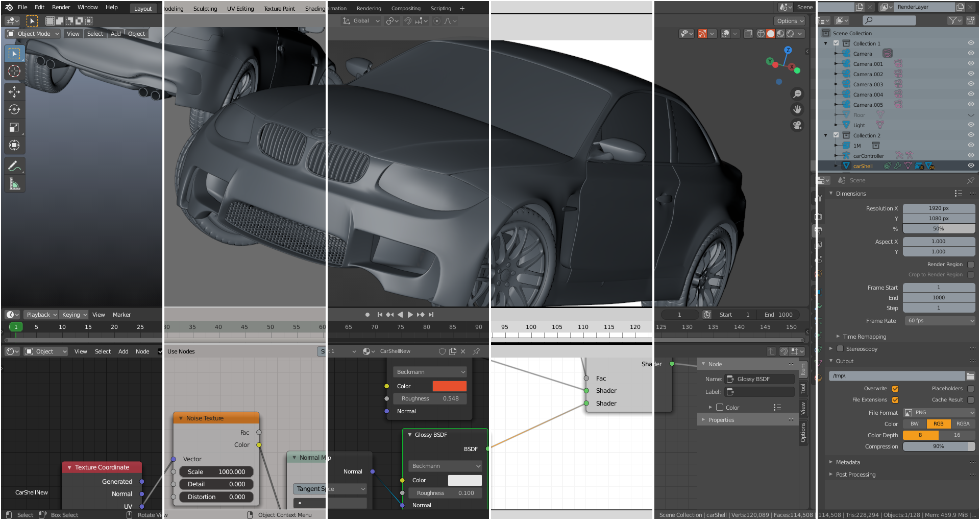Open the Object Mode dropdown
This screenshot has height=520, width=980.
[x=33, y=34]
